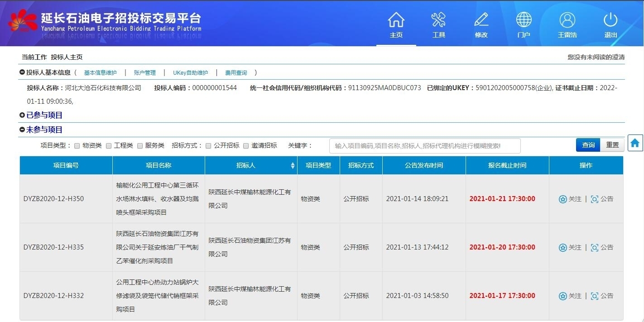Select project code DYZB2020-12-H350
This screenshot has height=322, width=644.
[53, 199]
